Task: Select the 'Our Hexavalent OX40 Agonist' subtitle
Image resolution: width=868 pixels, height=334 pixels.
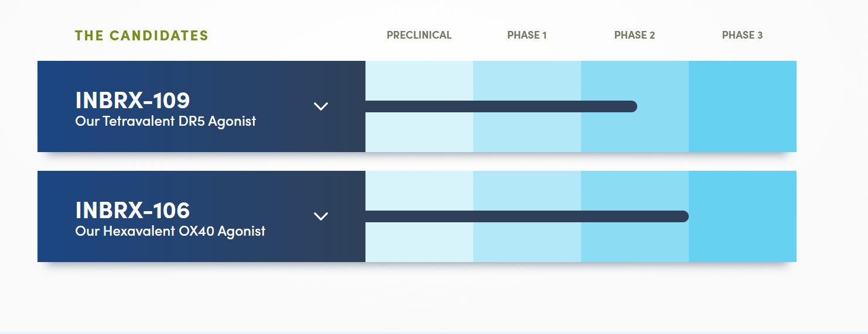Action: point(170,231)
